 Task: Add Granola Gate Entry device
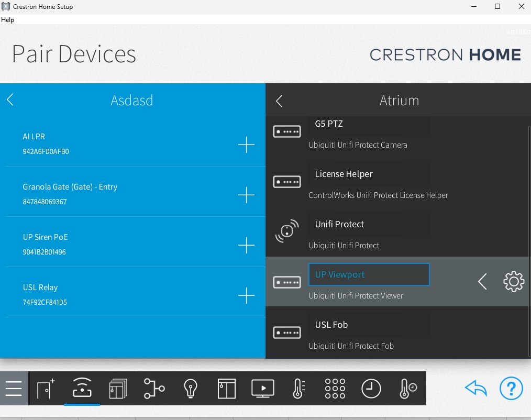click(246, 195)
